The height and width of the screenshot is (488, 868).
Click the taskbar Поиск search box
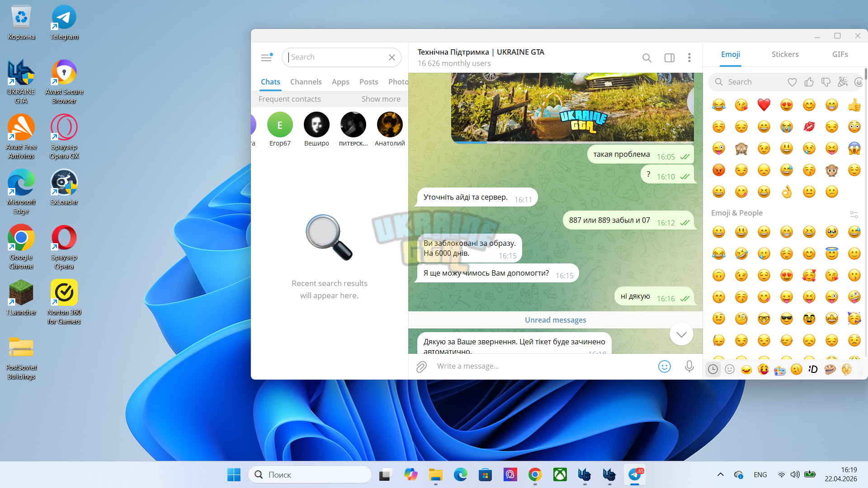point(310,475)
